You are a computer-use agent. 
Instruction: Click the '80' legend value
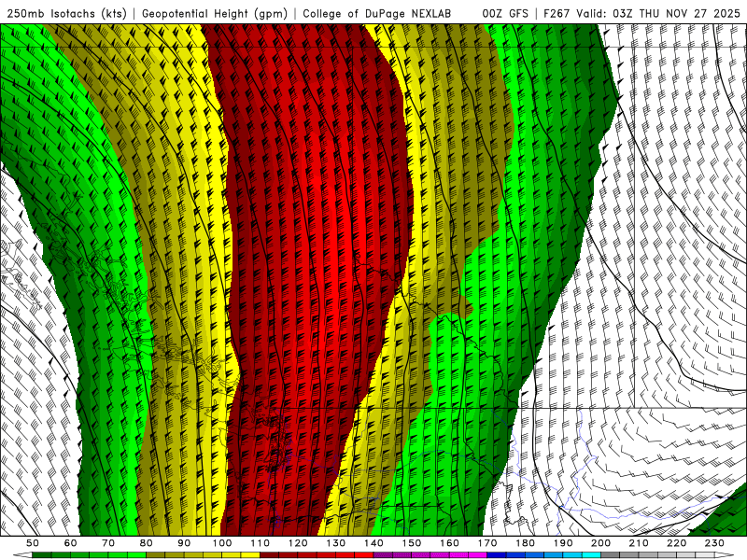[x=147, y=543]
